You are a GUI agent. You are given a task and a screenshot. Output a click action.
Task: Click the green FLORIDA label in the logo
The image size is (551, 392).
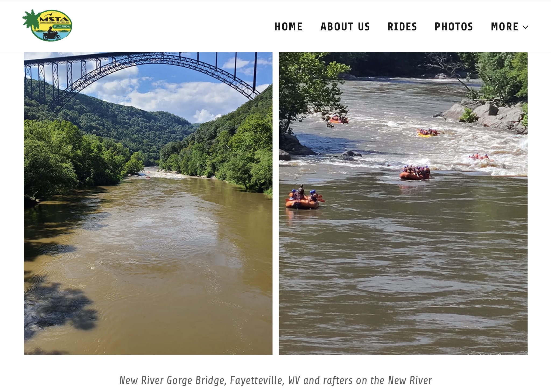(x=62, y=26)
